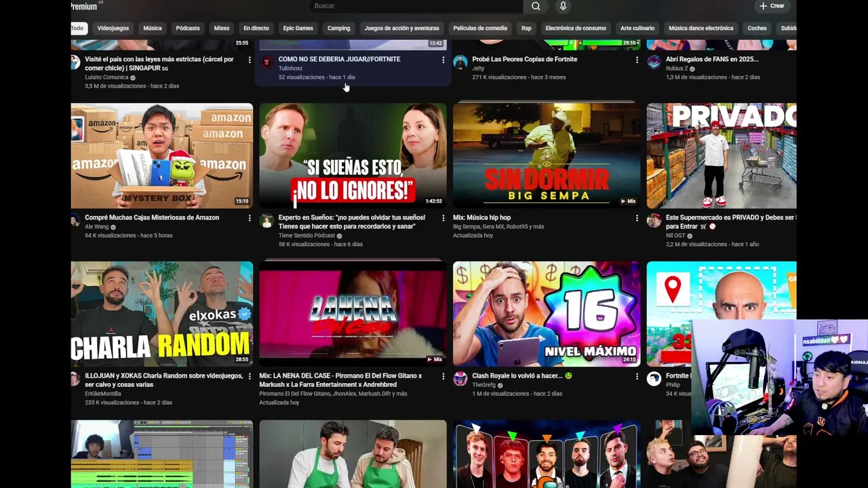The image size is (868, 488).
Task: Select the Videojuegos filter chip
Action: [x=113, y=28]
